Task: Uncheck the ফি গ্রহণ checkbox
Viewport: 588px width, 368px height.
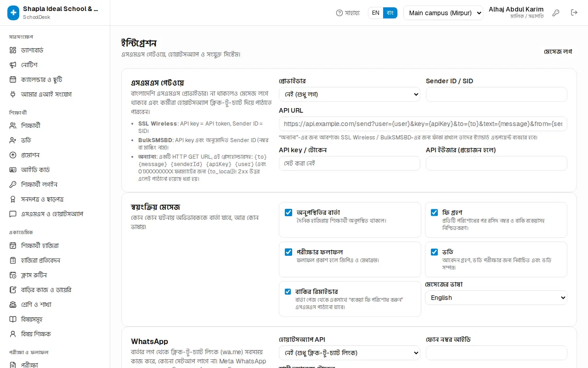Action: click(x=434, y=213)
